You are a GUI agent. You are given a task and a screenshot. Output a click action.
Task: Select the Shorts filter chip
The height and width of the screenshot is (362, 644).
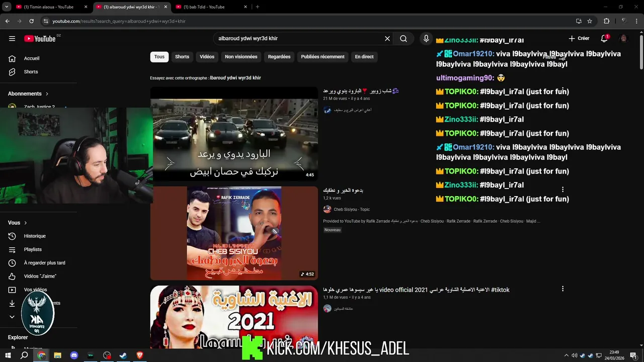click(x=182, y=57)
